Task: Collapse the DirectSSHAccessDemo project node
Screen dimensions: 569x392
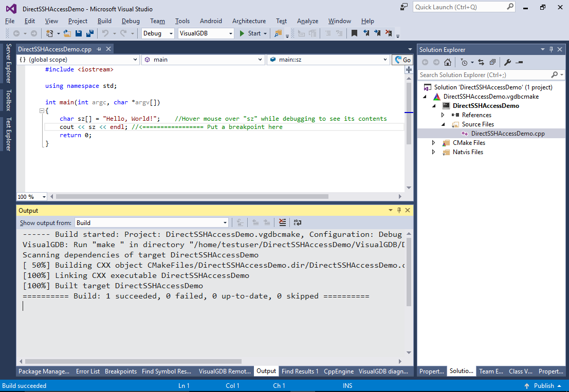Action: pyautogui.click(x=434, y=106)
